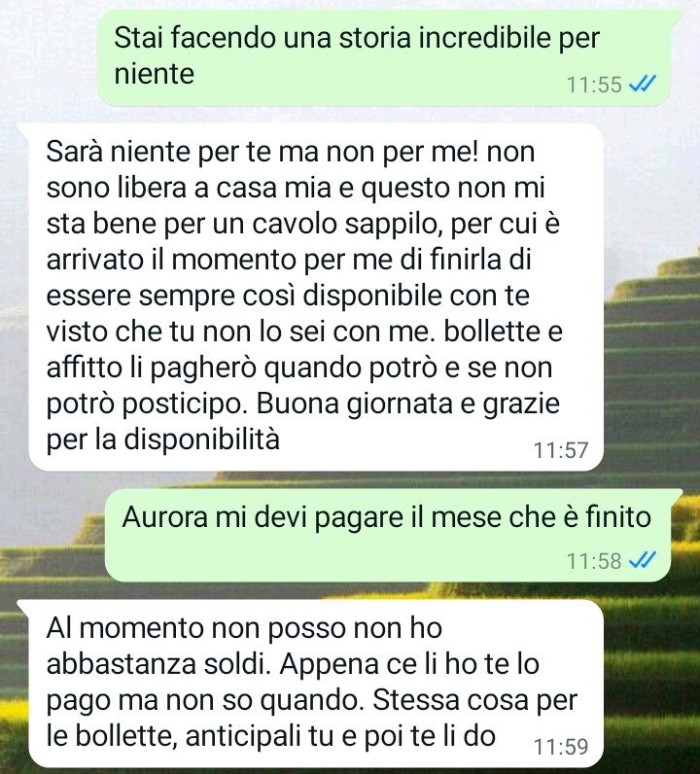Select the message 'Al momento non posso'
Image resolution: width=700 pixels, height=774 pixels.
(316, 684)
